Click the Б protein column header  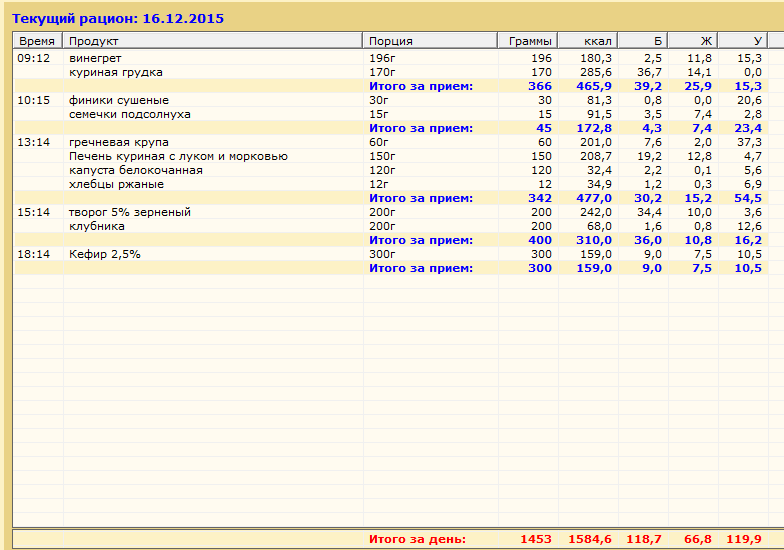643,41
